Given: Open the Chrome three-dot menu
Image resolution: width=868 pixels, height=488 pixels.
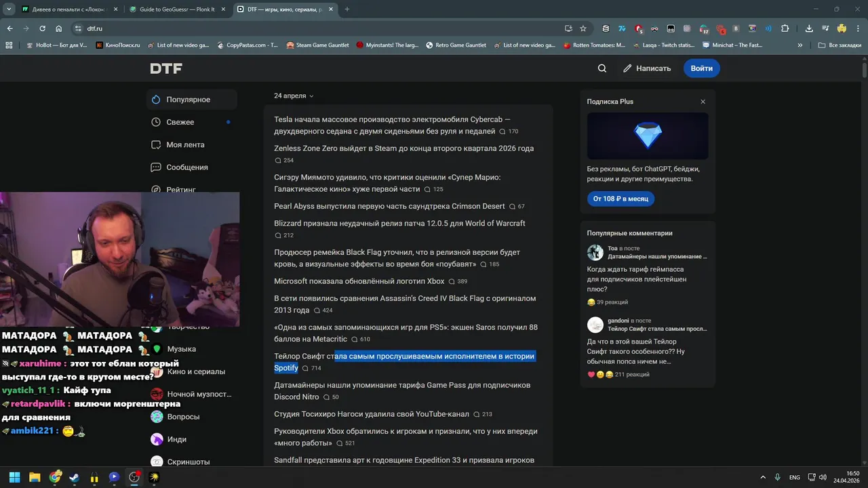Looking at the screenshot, I should coord(859,28).
